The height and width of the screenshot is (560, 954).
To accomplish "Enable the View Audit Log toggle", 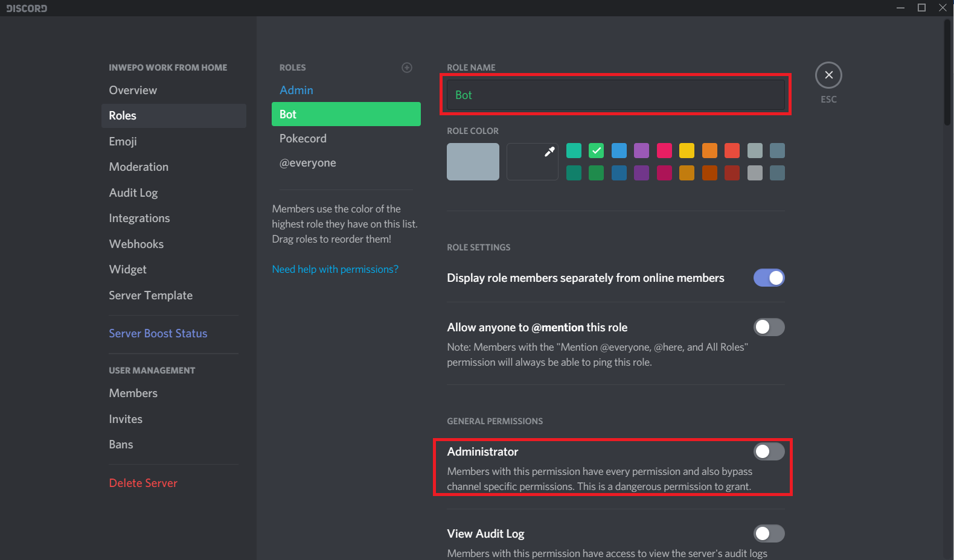I will click(769, 533).
